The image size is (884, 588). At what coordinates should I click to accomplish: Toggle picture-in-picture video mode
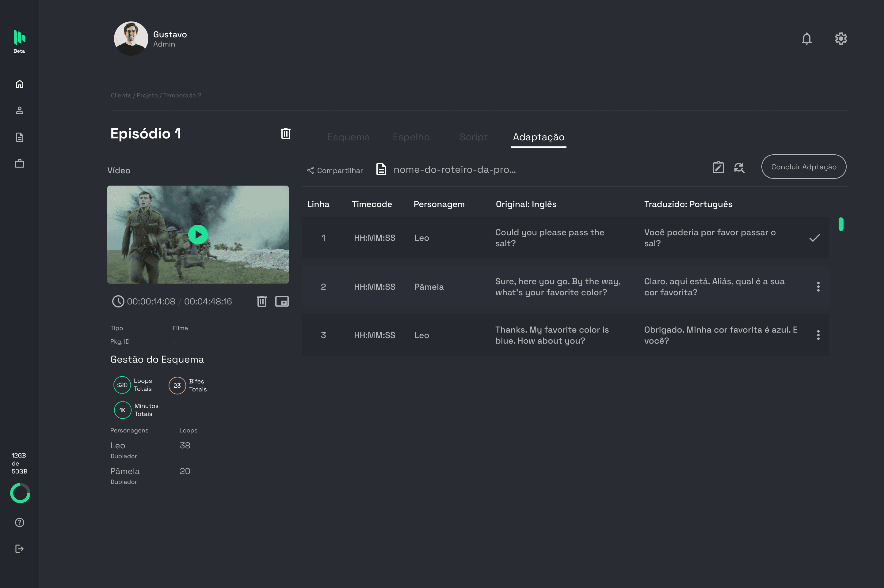282,301
